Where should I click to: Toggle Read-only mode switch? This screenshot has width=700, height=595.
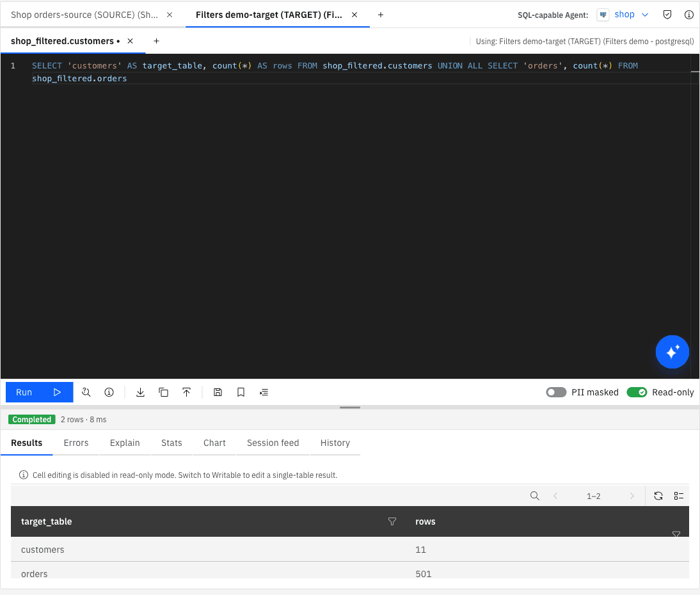click(x=637, y=392)
